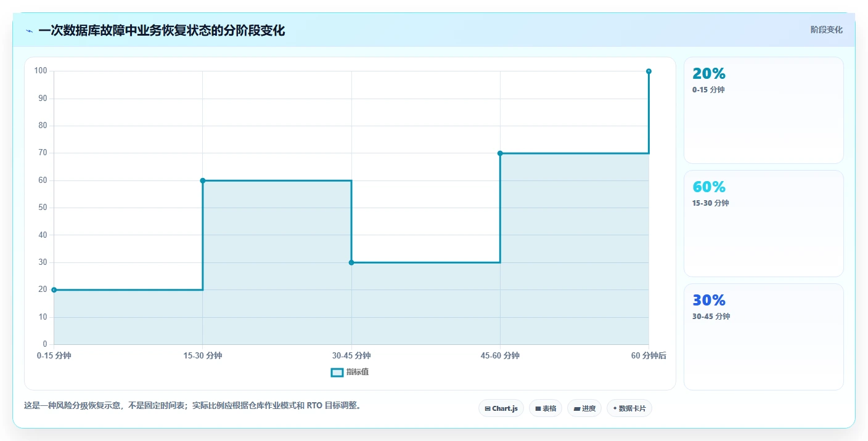Click the lightning icon beside the title
The height and width of the screenshot is (441, 868).
pyautogui.click(x=29, y=31)
